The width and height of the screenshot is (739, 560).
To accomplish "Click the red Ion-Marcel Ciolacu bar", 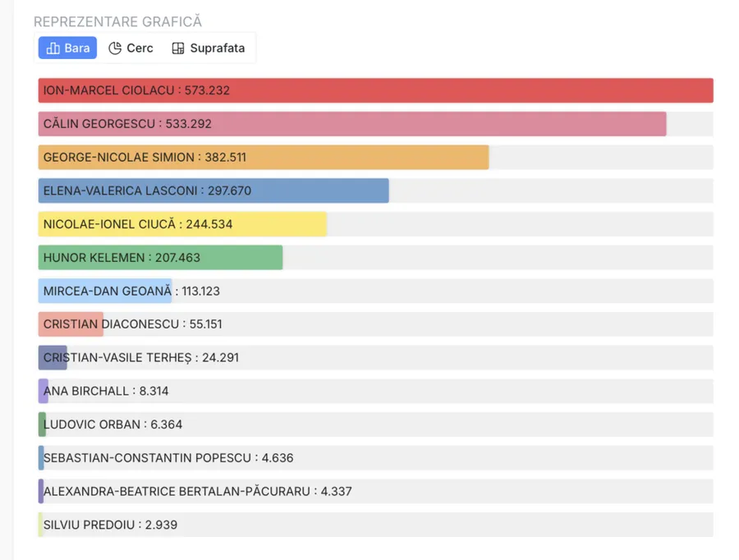I will [375, 90].
